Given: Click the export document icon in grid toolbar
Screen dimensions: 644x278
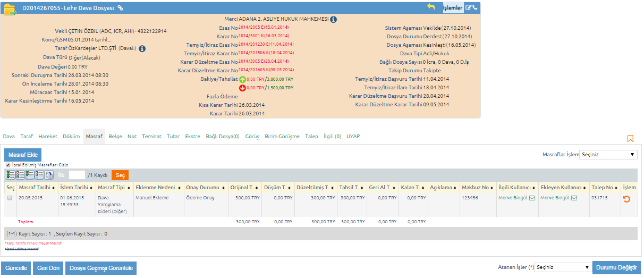Looking at the screenshot, I should click(x=48, y=174).
